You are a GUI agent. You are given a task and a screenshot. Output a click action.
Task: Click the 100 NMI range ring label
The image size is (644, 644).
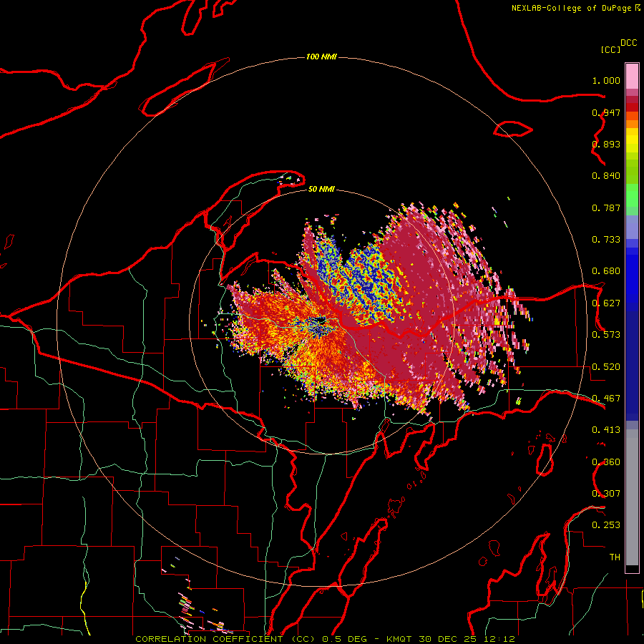click(x=321, y=57)
